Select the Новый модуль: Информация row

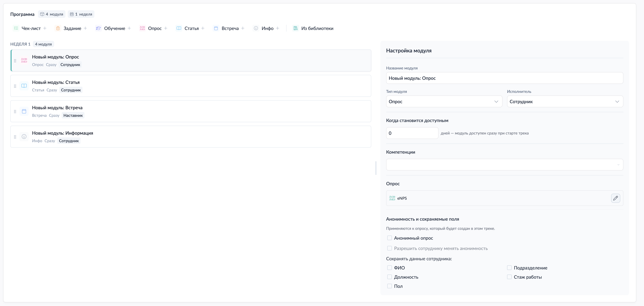click(x=190, y=137)
